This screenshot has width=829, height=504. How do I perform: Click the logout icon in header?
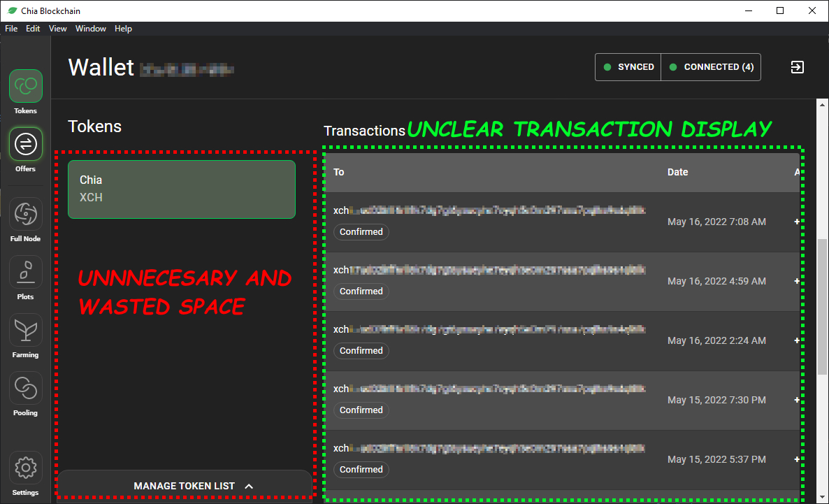798,67
